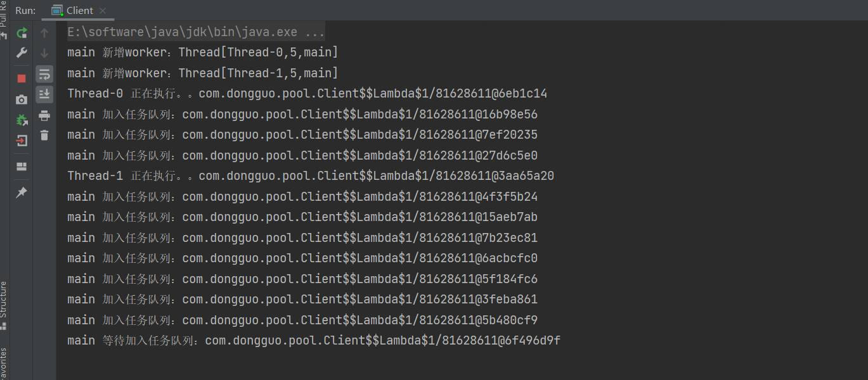Attach debugger to process
Screen dimensions: 868x380
(x=22, y=120)
